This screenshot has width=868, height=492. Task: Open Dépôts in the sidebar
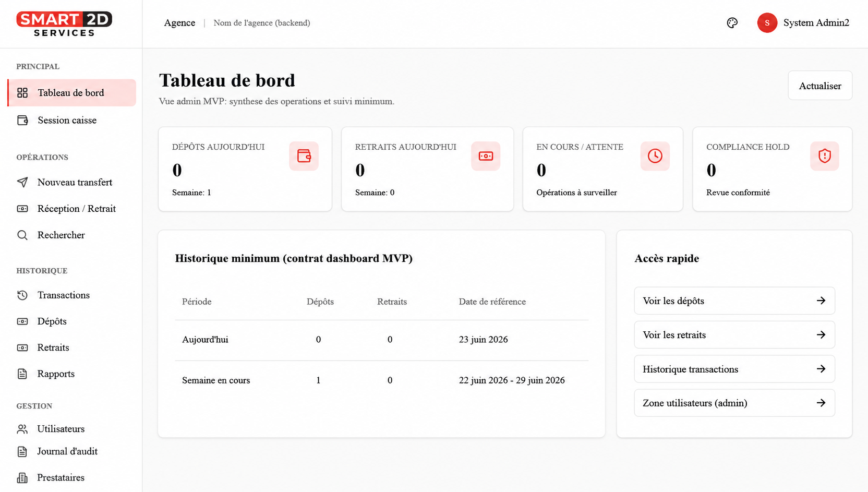(x=72, y=321)
